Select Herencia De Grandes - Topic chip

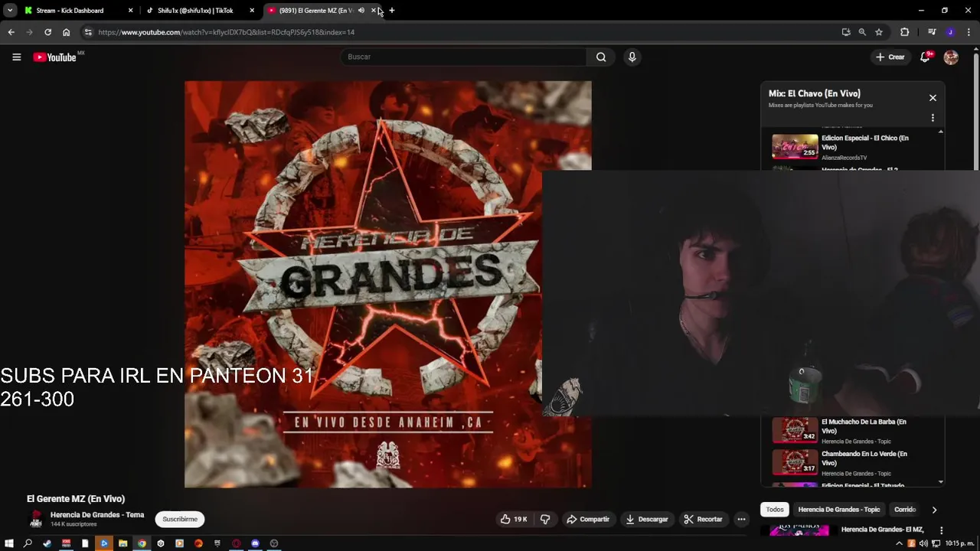[x=839, y=510]
